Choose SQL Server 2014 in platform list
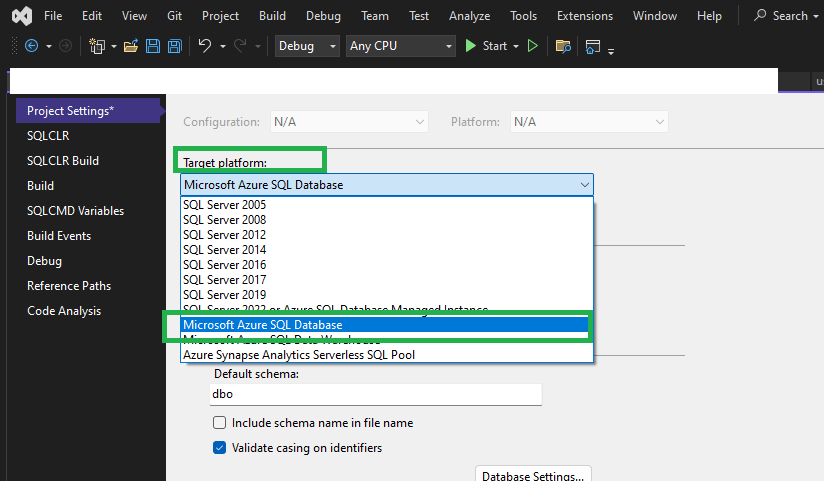This screenshot has height=481, width=830. tap(387, 250)
